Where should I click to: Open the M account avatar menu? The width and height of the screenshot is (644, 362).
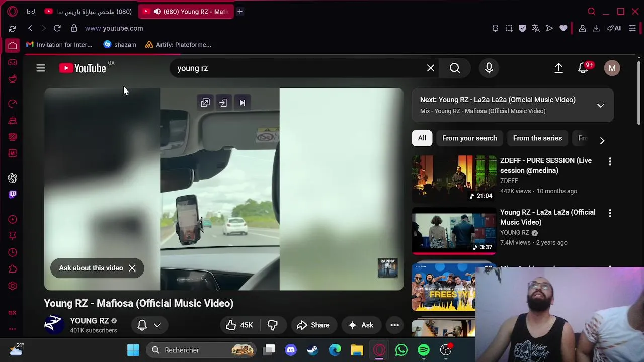click(612, 68)
